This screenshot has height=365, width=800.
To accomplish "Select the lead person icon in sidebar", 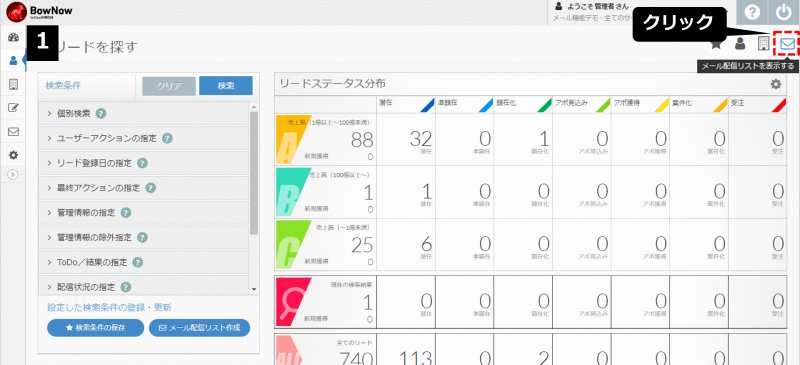I will coord(14,61).
